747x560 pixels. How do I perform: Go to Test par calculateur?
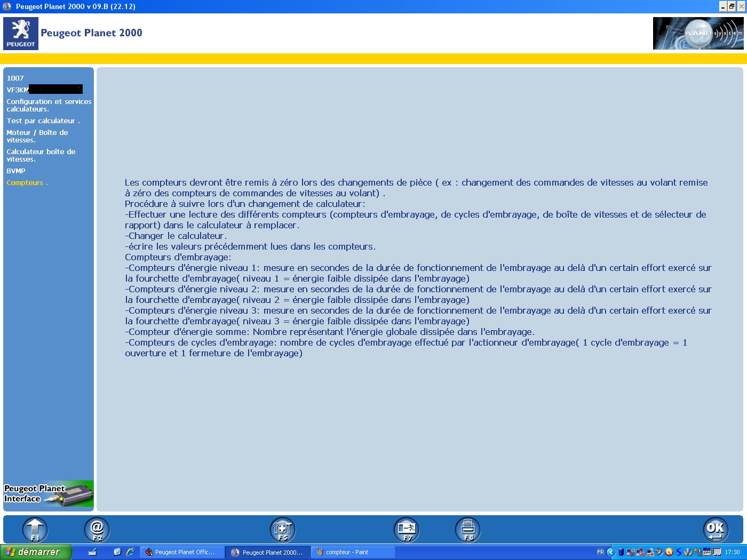(x=43, y=121)
